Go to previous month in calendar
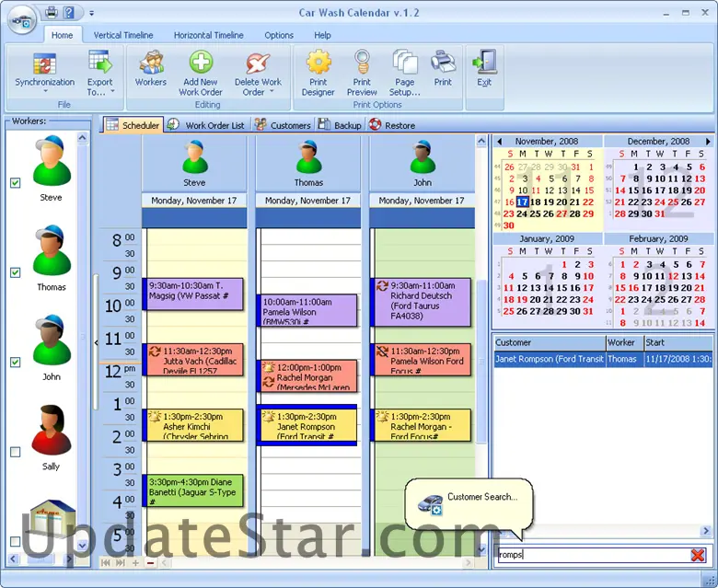 pyautogui.click(x=499, y=142)
